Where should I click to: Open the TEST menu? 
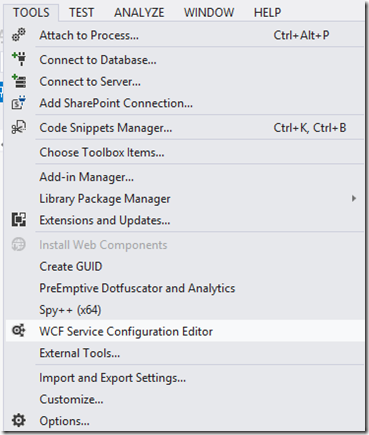[x=81, y=13]
